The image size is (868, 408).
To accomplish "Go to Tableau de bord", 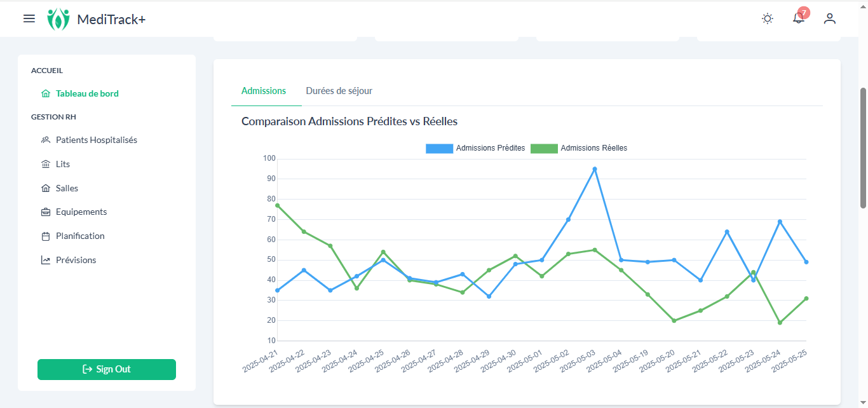I will click(87, 93).
